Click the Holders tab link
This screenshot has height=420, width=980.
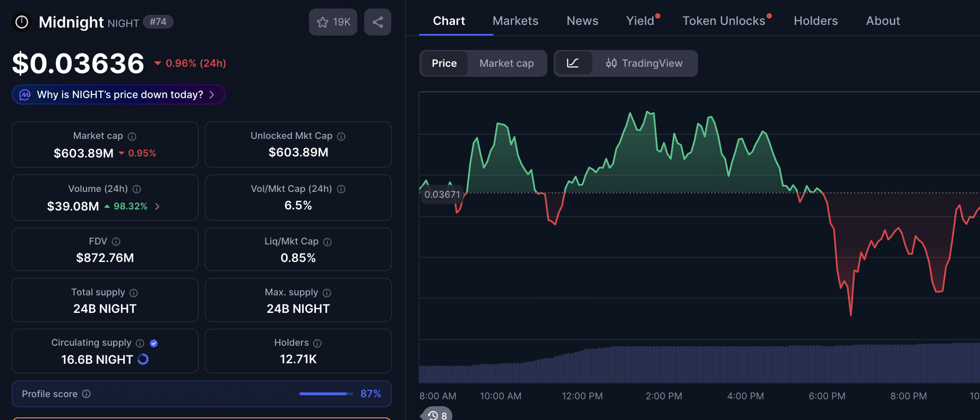click(x=815, y=21)
